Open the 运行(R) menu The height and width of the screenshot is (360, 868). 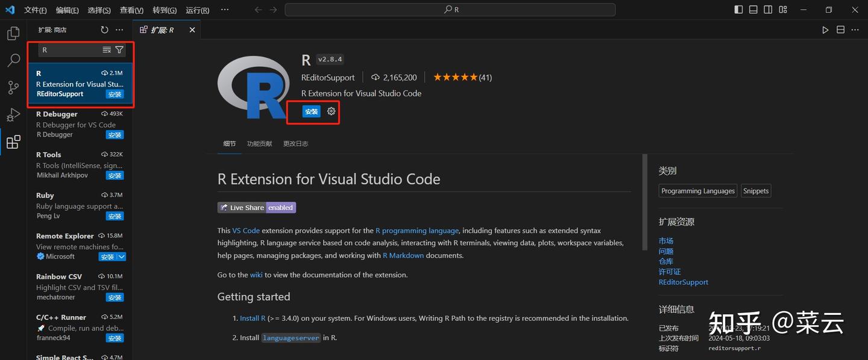[197, 10]
